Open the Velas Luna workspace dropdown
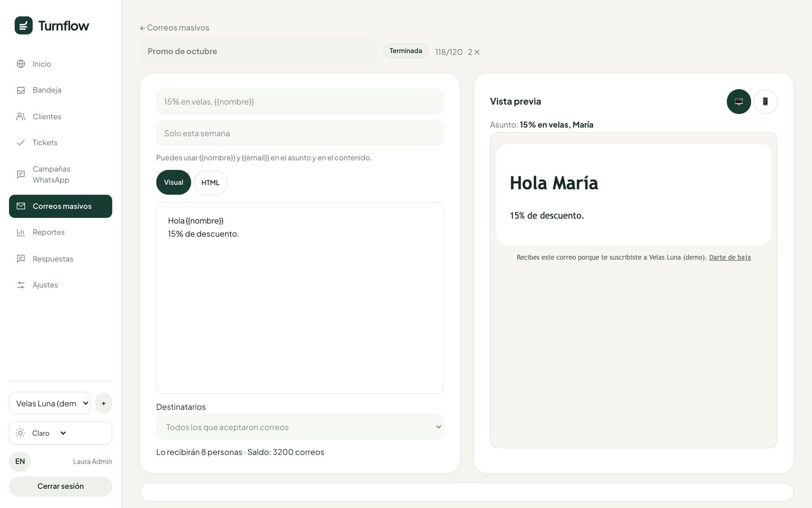The height and width of the screenshot is (508, 812). [x=50, y=403]
